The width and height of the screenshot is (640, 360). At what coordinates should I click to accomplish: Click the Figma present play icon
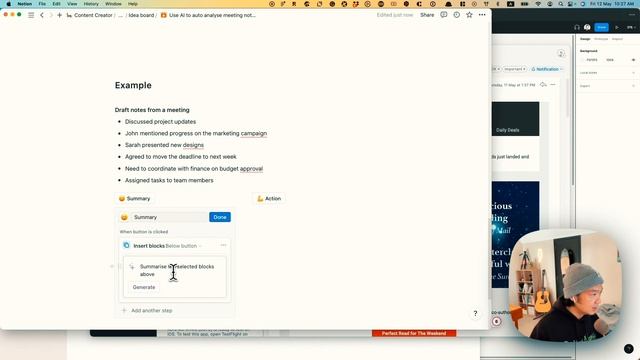coord(617,27)
